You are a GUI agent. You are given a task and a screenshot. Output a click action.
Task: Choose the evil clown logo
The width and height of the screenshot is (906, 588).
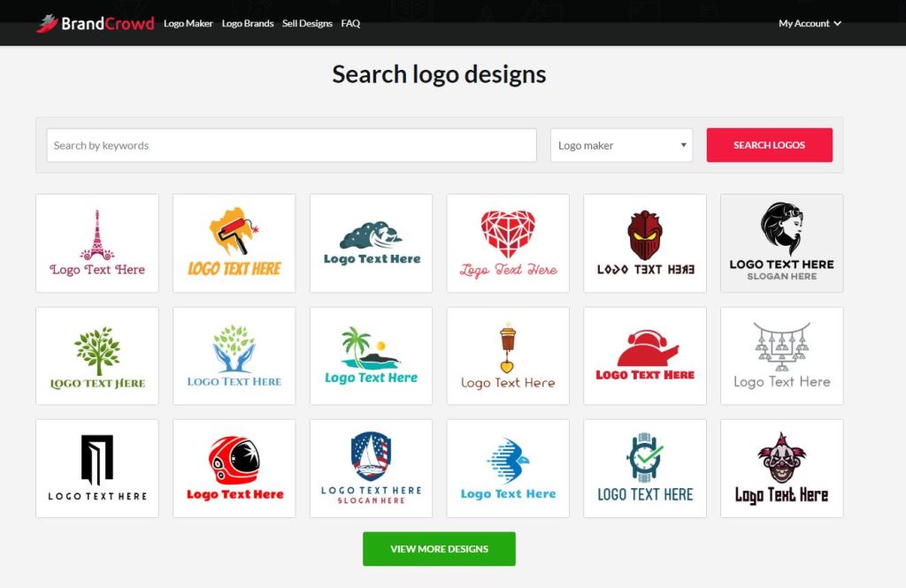pos(782,469)
